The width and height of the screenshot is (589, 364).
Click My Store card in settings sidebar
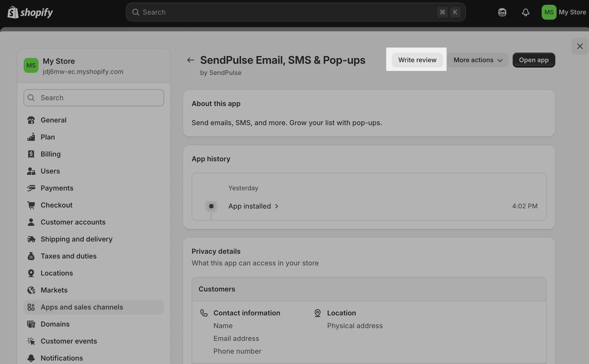tap(94, 66)
